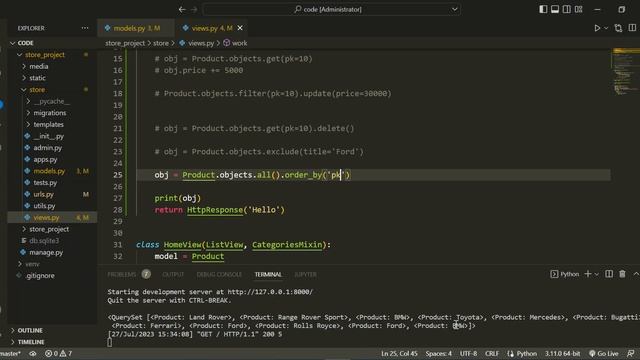Change line ending via CRLF status
This screenshot has width=640, height=360.
click(x=492, y=353)
